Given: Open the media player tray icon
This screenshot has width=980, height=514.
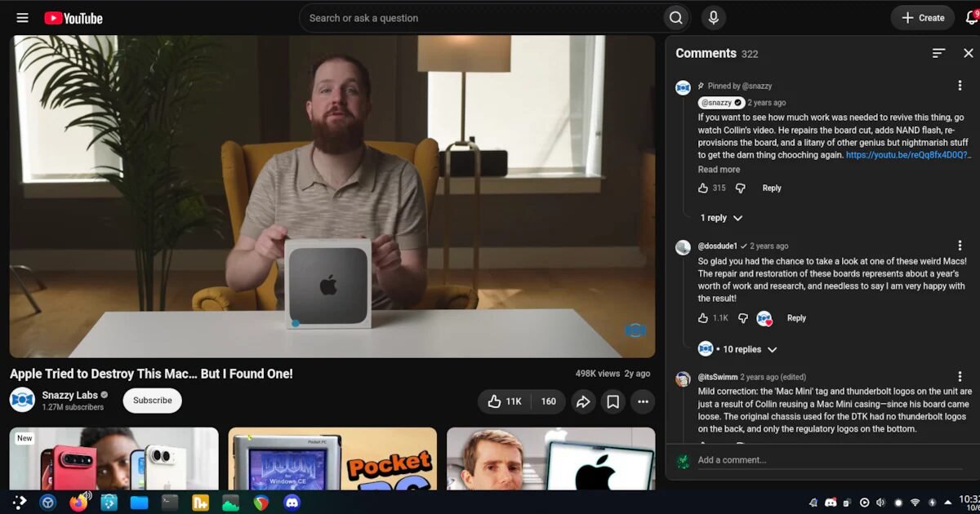Looking at the screenshot, I should (865, 503).
